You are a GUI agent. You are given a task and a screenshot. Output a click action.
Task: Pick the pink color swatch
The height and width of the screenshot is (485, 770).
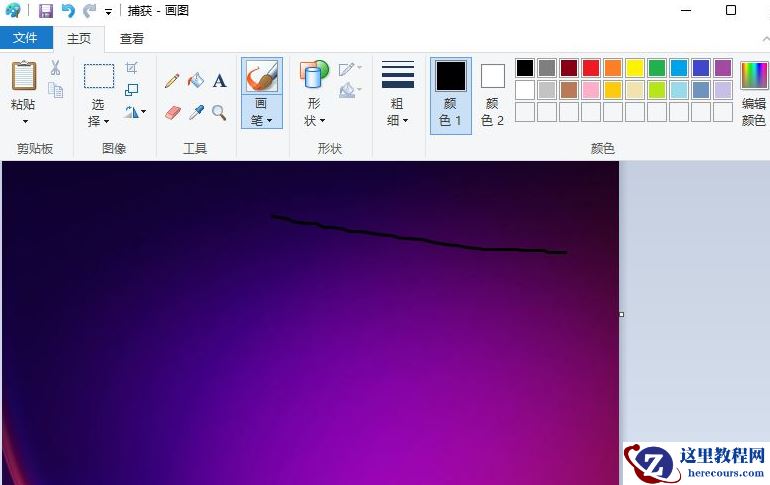(591, 90)
